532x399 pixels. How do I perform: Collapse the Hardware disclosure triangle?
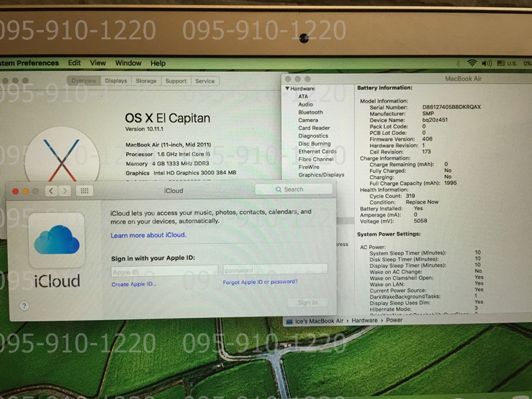tap(287, 88)
